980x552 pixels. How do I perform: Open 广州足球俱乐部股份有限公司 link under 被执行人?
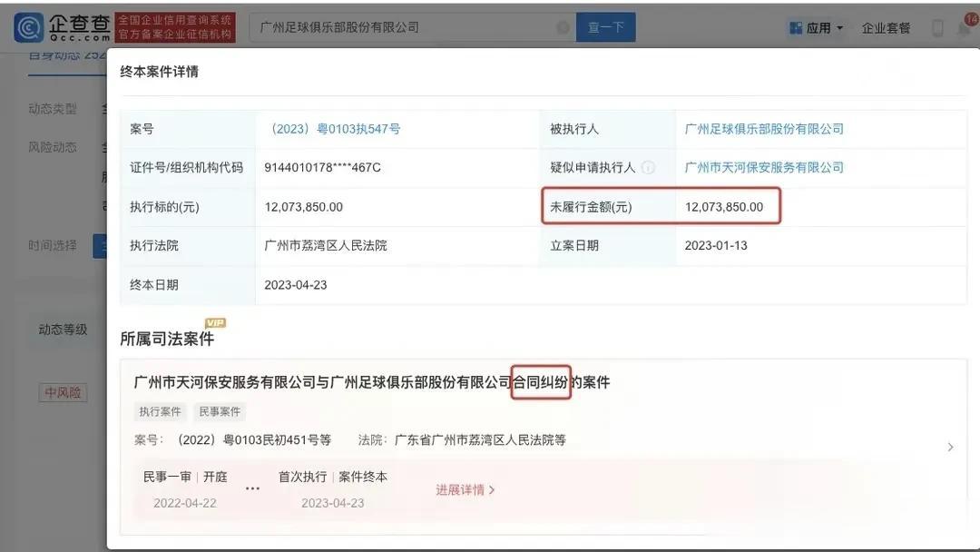[x=764, y=129]
